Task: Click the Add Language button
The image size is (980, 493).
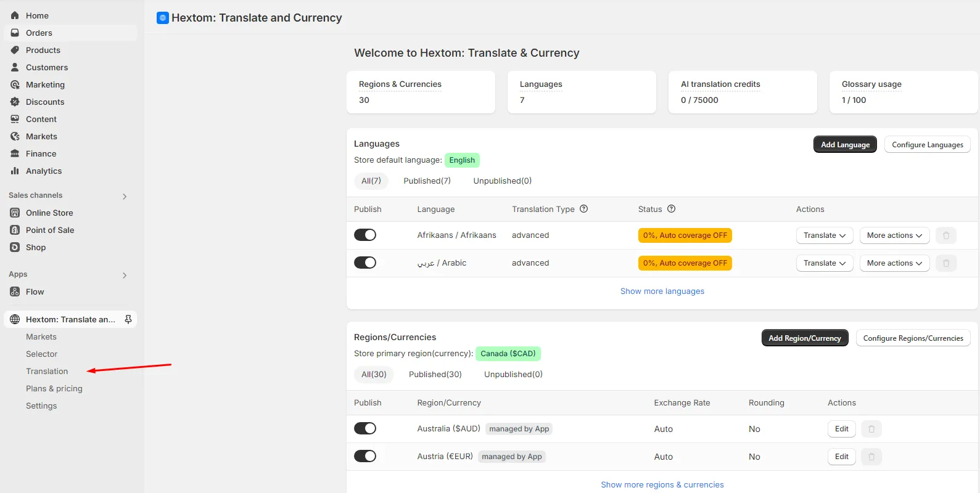Action: (845, 145)
